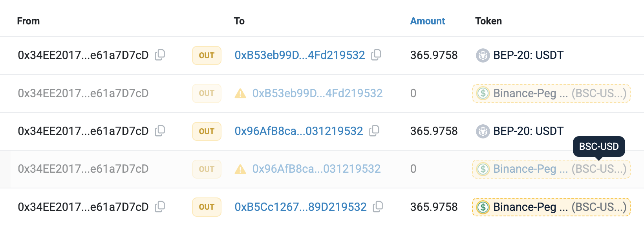This screenshot has width=644, height=225.
Task: Open the 0xB53eb99D...4Fd219532 address with 365.9758 amount
Action: click(x=300, y=55)
